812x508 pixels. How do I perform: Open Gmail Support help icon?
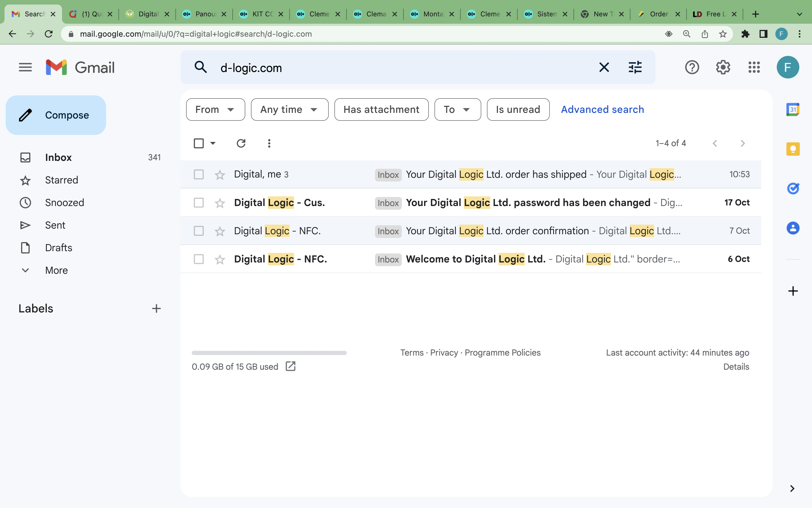coord(692,67)
